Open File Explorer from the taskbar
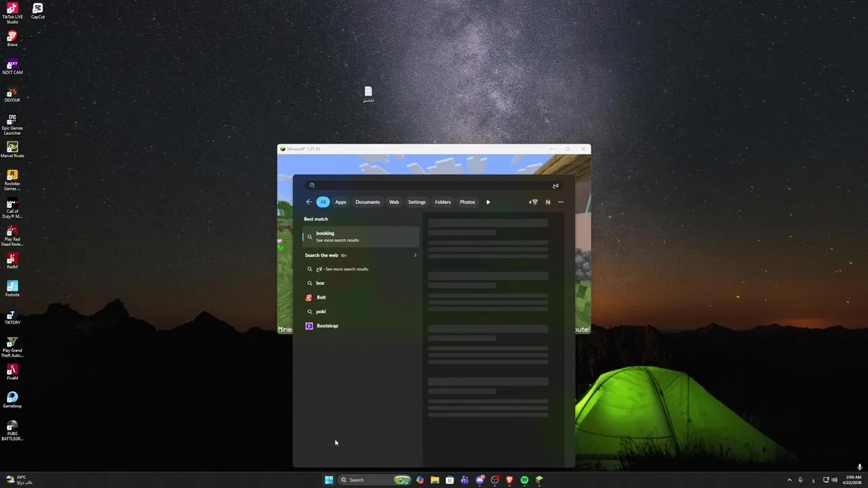Screen dimensions: 868x488 click(435, 480)
